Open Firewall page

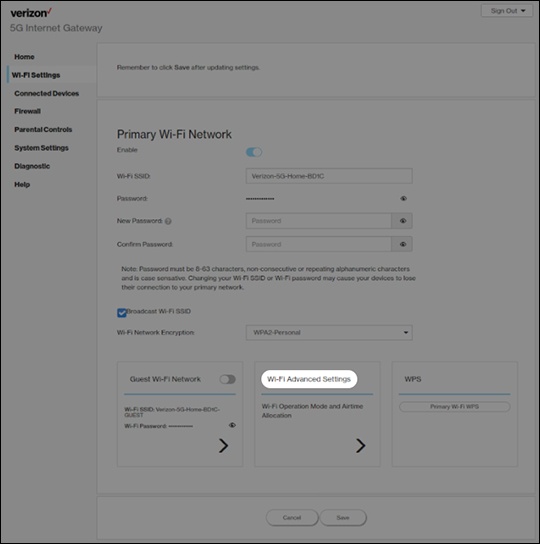(27, 111)
